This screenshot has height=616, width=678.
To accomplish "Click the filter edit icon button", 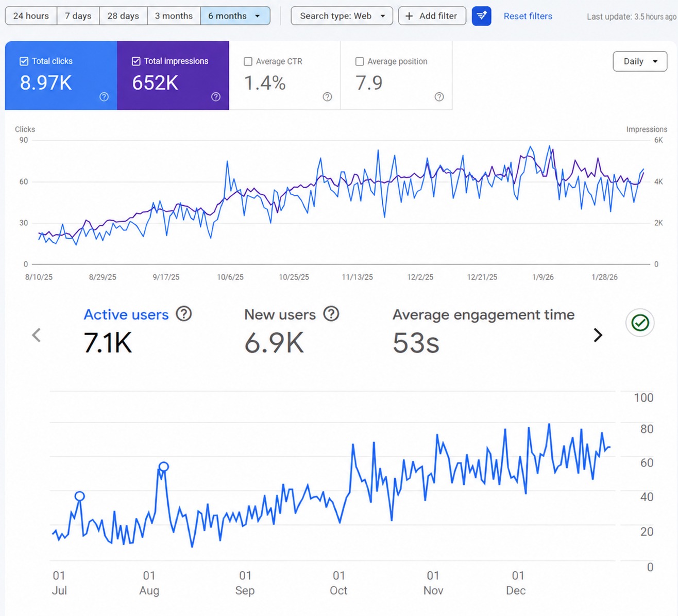I will 481,16.
